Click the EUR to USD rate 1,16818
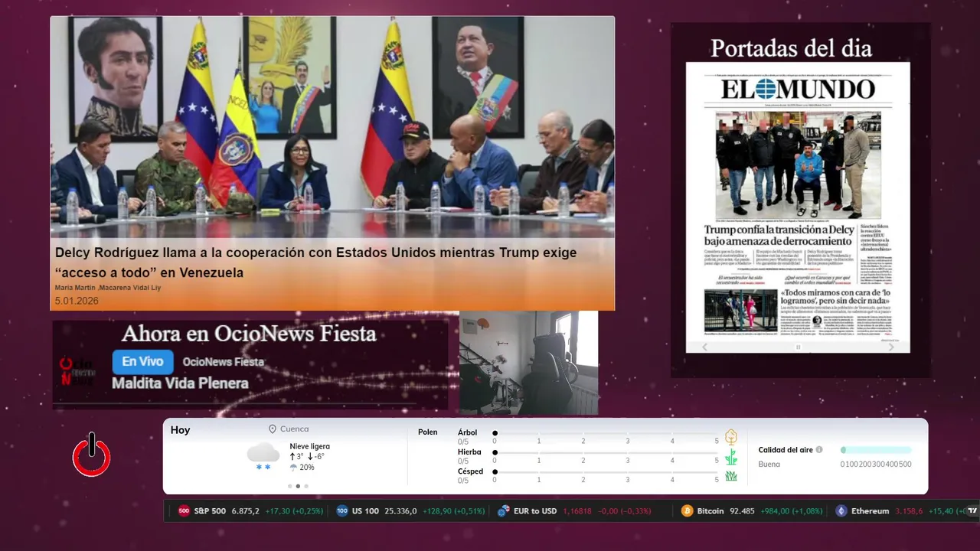This screenshot has height=551, width=980. pos(577,511)
